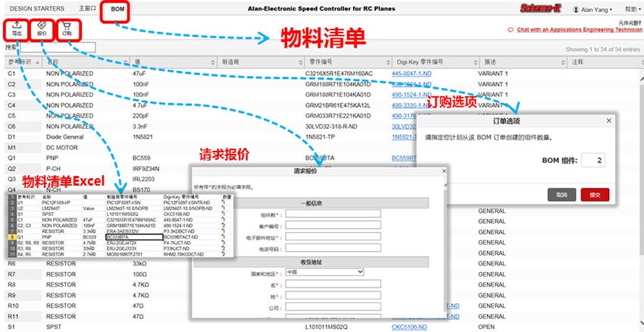644x332 pixels.
Task: Click the 姓 last name input field
Action: (333, 296)
